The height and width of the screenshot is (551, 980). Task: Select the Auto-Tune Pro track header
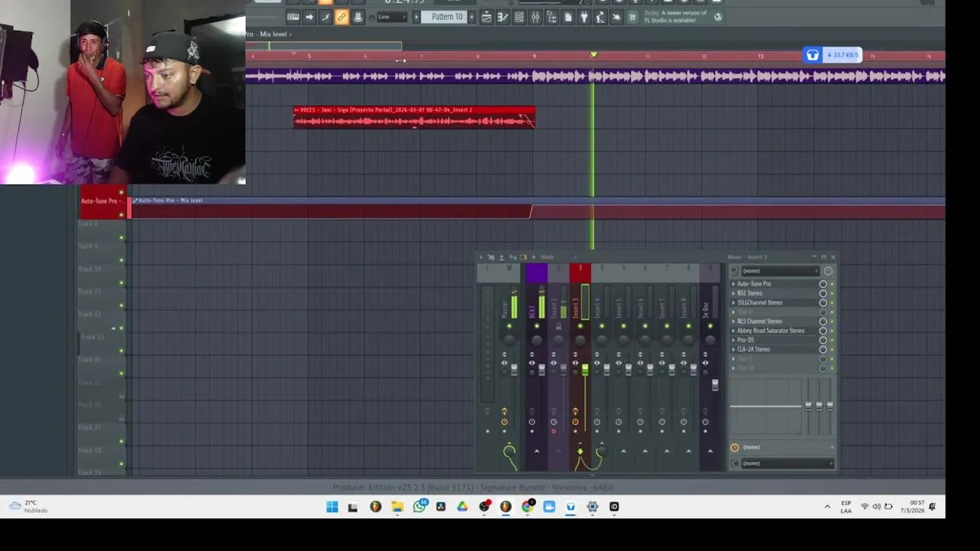[103, 203]
